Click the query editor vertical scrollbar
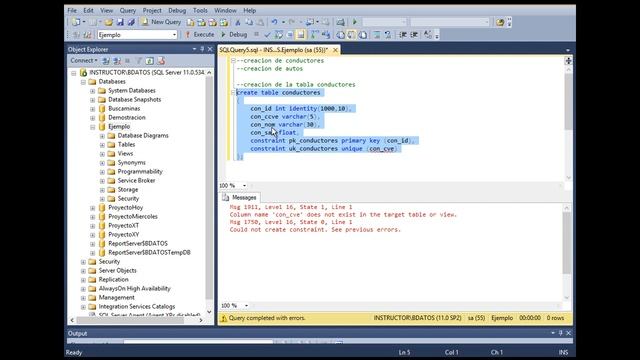Image resolution: width=640 pixels, height=360 pixels. pyautogui.click(x=568, y=123)
